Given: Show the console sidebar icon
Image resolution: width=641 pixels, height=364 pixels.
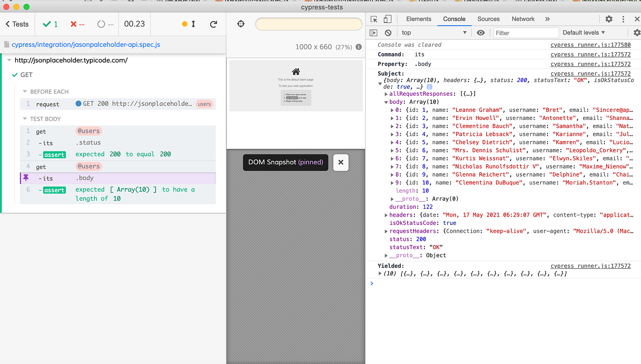Looking at the screenshot, I should 374,33.
